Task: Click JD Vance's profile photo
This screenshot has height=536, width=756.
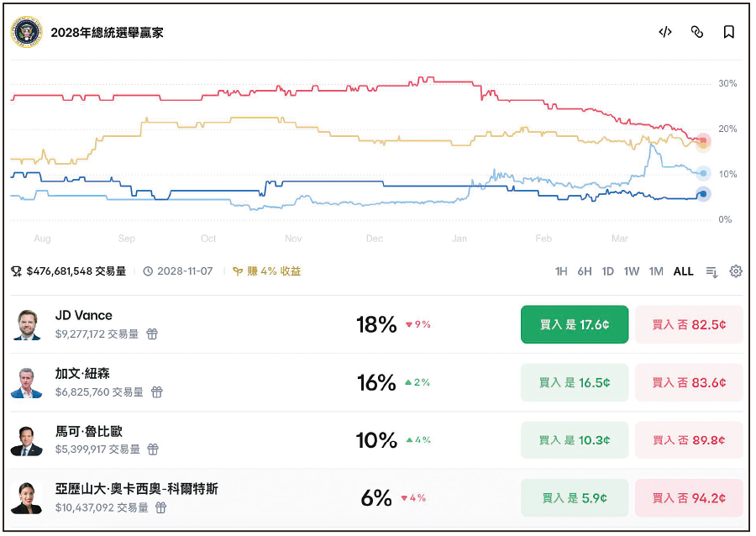Action: click(27, 324)
